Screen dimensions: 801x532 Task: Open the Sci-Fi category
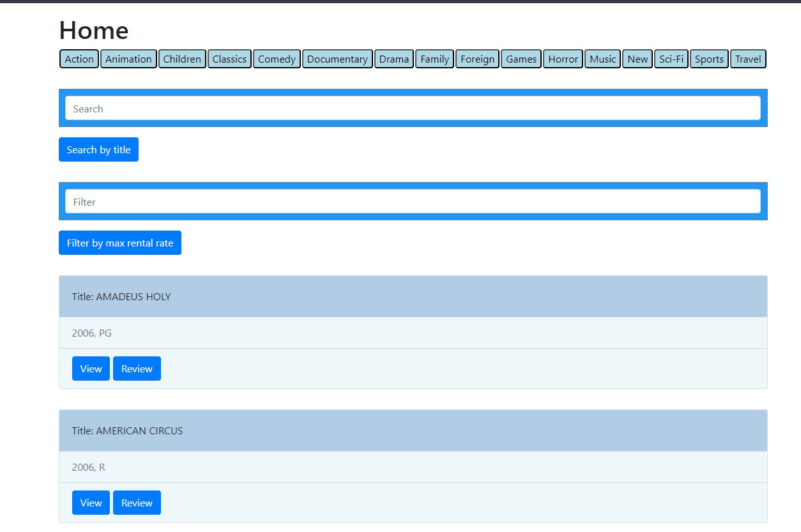671,59
